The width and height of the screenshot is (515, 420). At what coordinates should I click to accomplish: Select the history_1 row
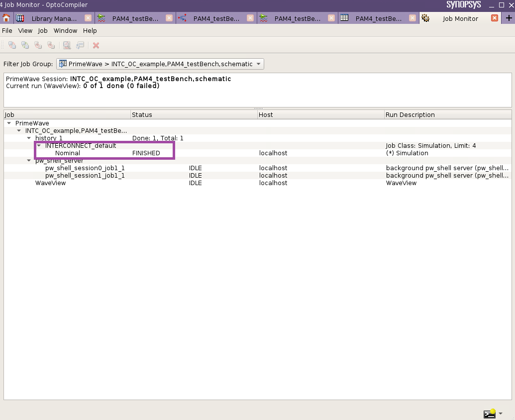pos(258,138)
